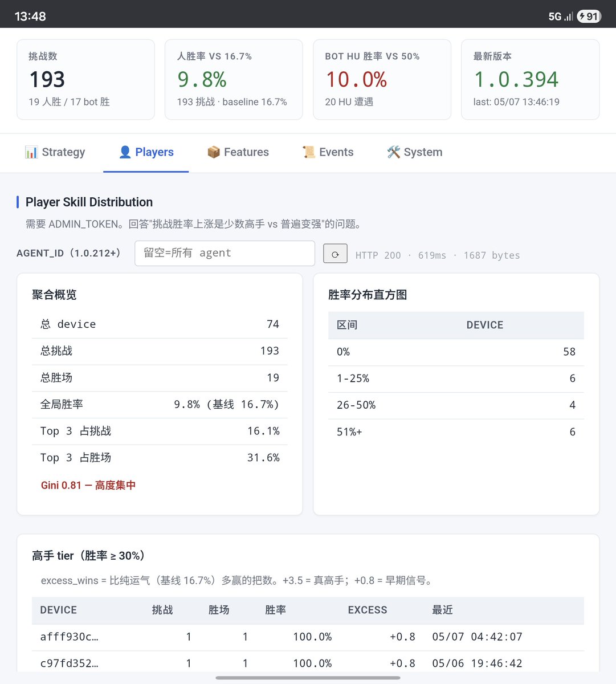Screen dimensions: 616x684
Task: Select device row afff930c…
Action: (x=308, y=637)
